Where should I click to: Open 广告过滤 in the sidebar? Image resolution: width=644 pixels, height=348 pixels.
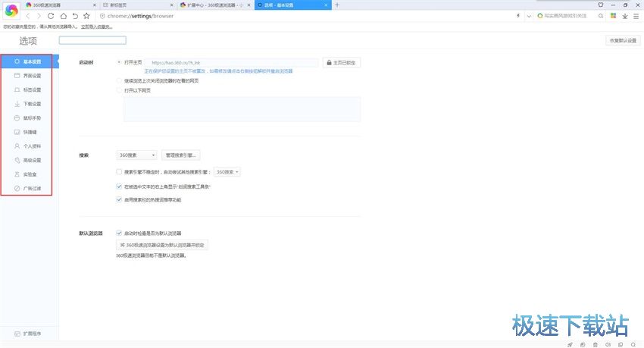[29, 188]
